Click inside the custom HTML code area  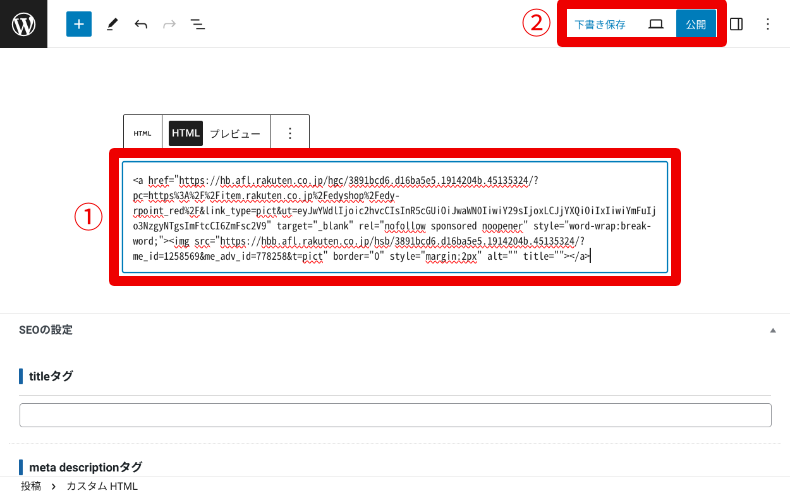[x=395, y=217]
